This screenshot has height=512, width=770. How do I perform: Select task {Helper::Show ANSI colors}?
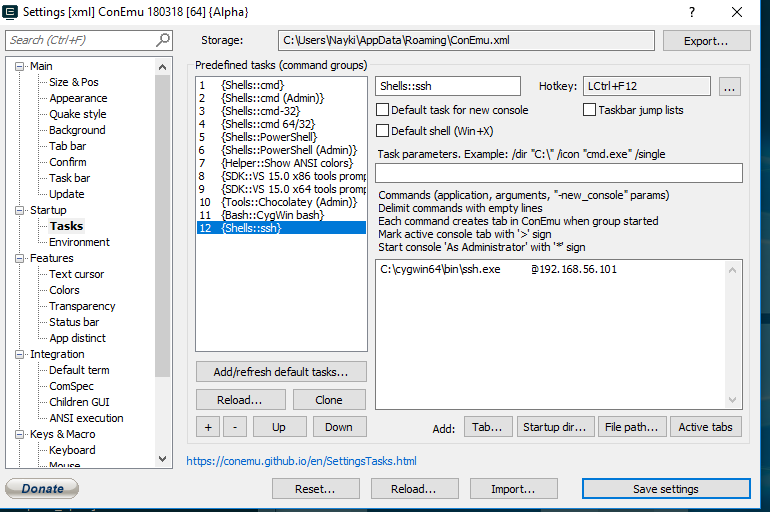pyautogui.click(x=281, y=163)
